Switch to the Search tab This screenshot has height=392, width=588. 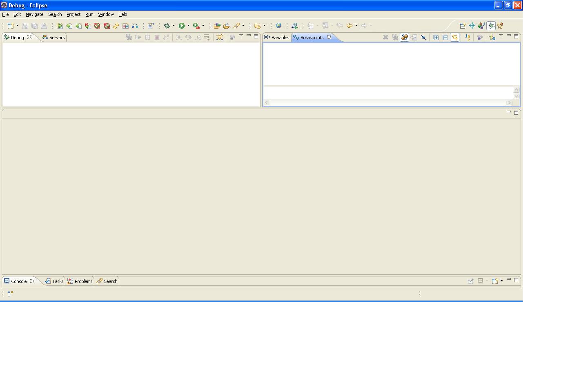pos(107,281)
